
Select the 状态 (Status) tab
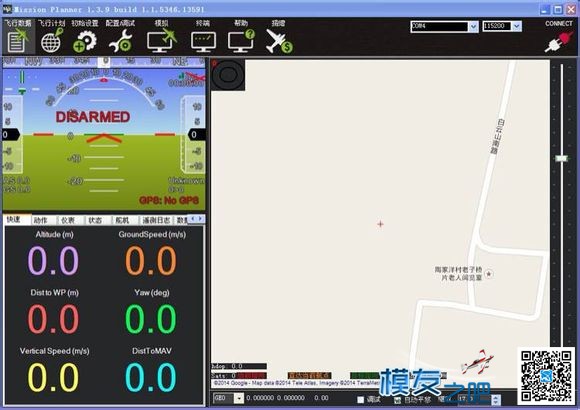(x=95, y=220)
